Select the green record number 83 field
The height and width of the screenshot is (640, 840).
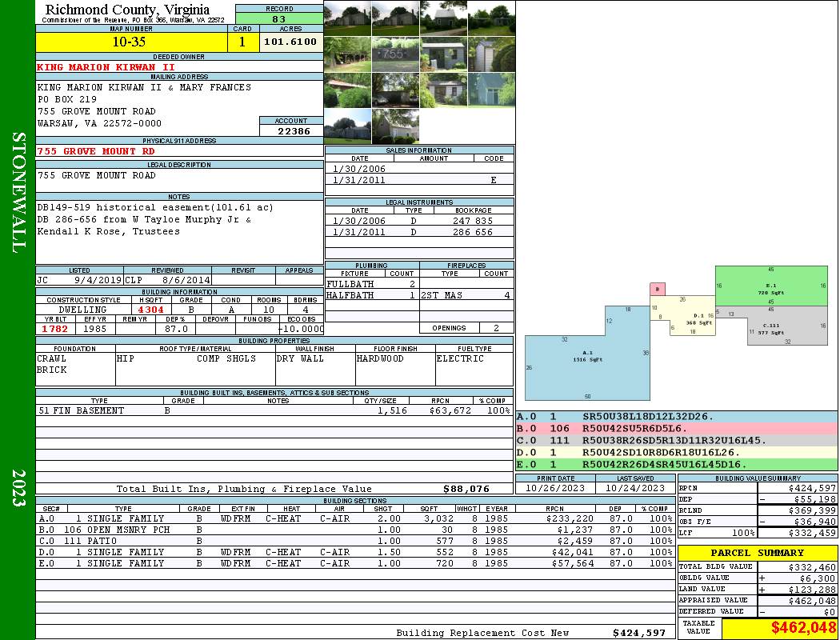click(x=278, y=19)
